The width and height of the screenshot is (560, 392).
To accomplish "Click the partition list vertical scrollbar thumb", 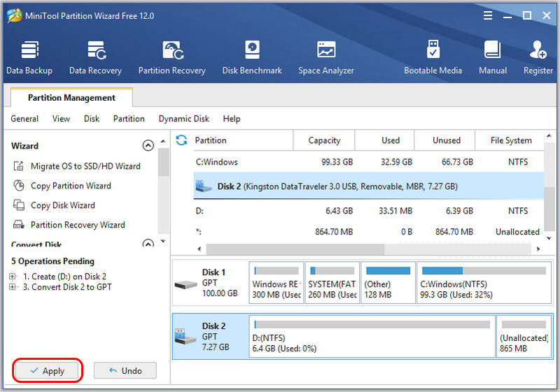I will (x=549, y=209).
